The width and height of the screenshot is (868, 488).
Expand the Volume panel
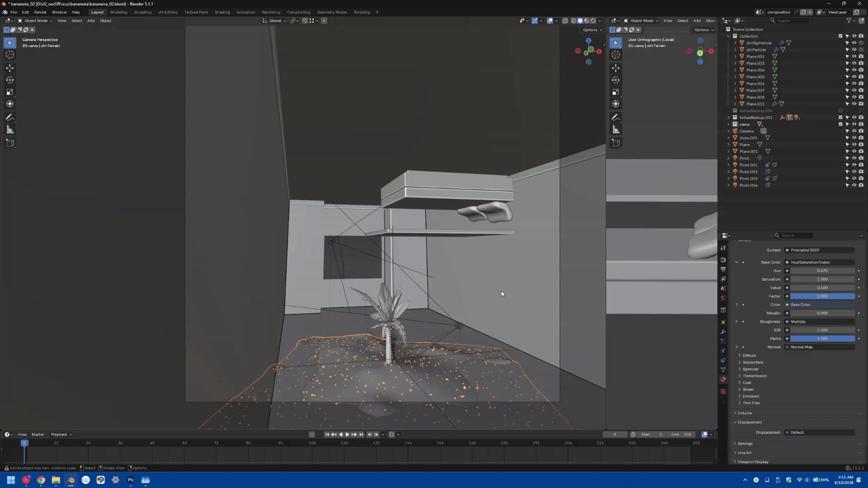point(745,413)
